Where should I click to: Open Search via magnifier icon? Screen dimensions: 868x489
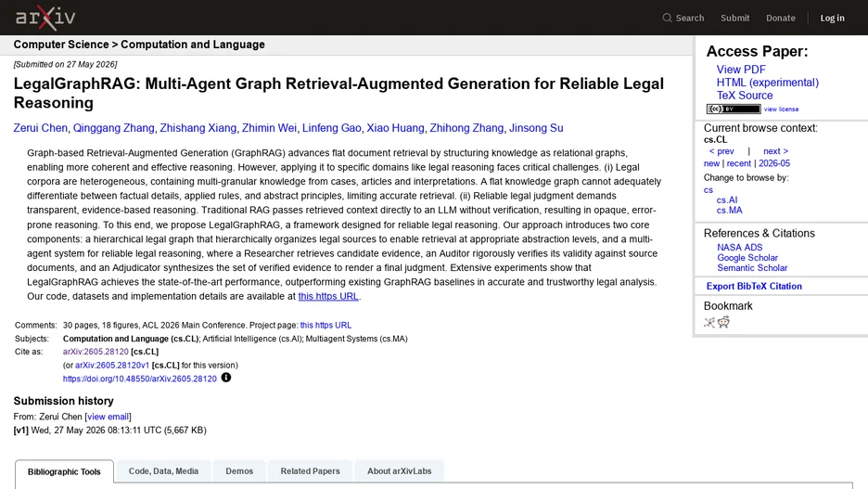(x=667, y=18)
